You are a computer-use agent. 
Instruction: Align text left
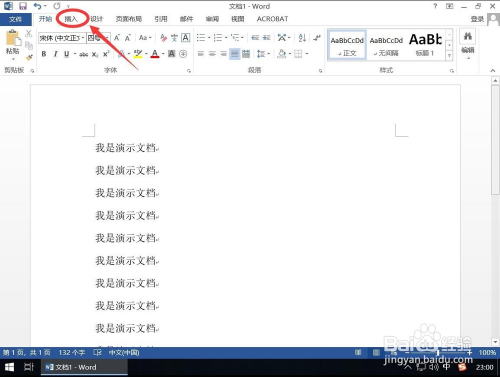[201, 54]
